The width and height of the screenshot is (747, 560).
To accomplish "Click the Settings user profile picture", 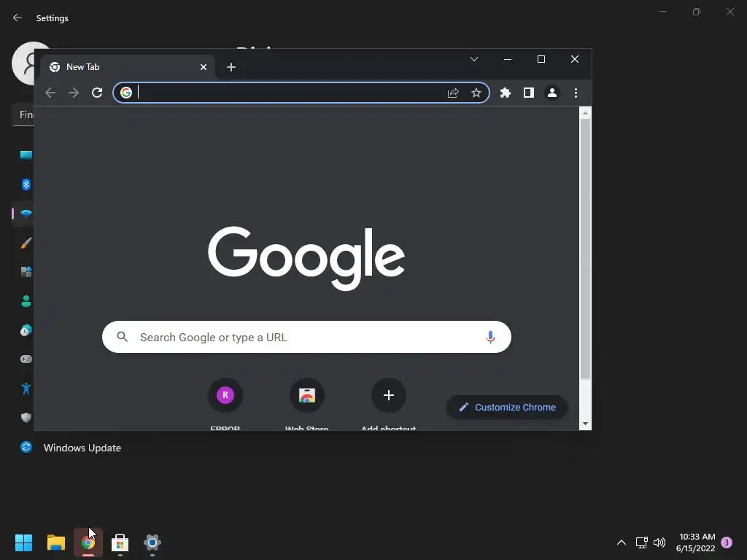I will 23,63.
